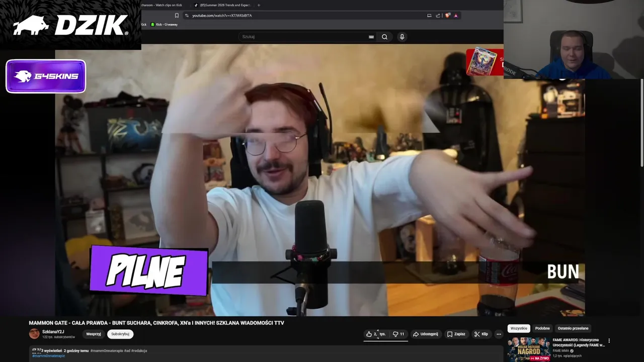
Task: Open the Kick - Giveaway bookmark
Action: [x=164, y=25]
